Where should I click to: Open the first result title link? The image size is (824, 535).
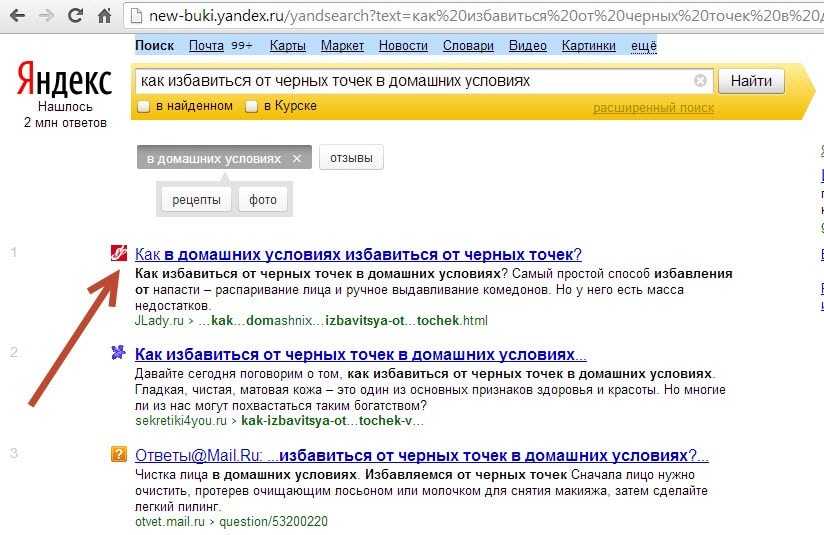tap(358, 254)
